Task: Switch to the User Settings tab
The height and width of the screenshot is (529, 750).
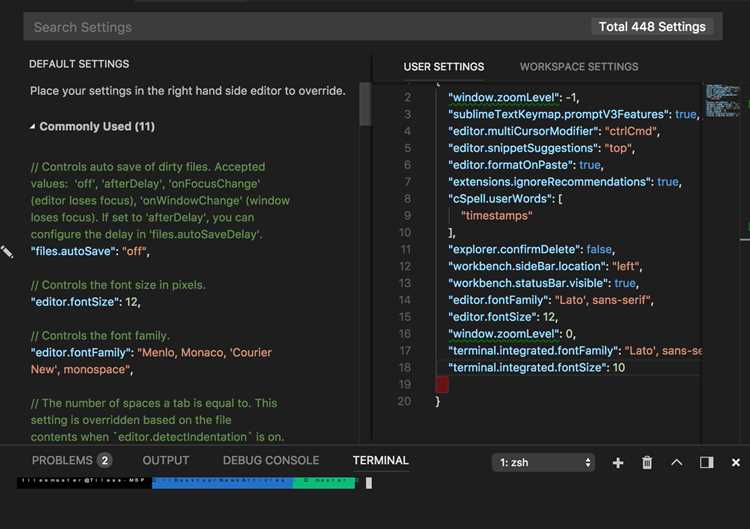Action: pos(443,66)
